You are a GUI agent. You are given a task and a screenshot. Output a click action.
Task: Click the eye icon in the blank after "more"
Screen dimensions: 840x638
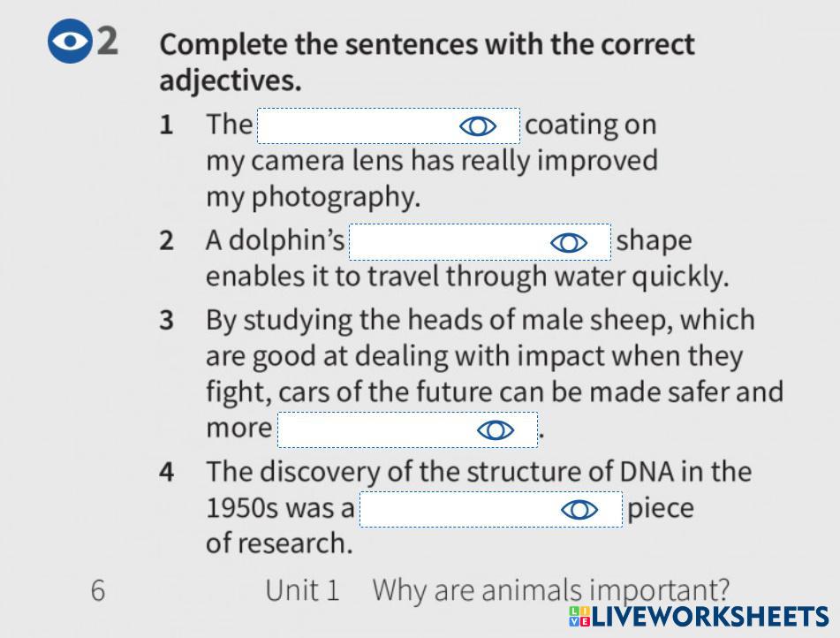[x=495, y=429]
